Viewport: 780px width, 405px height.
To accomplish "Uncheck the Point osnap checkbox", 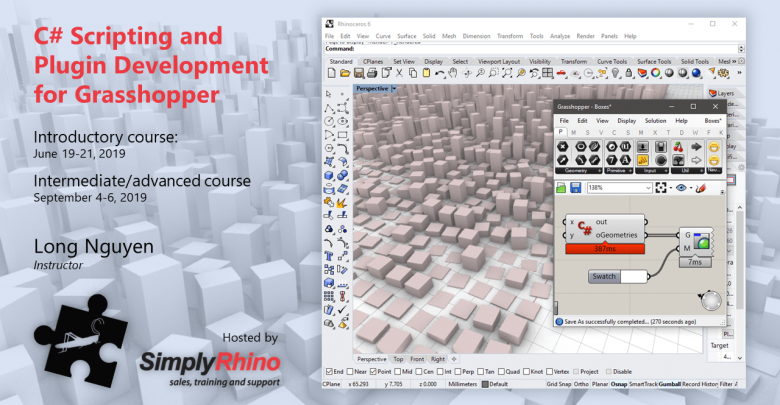I will [373, 372].
